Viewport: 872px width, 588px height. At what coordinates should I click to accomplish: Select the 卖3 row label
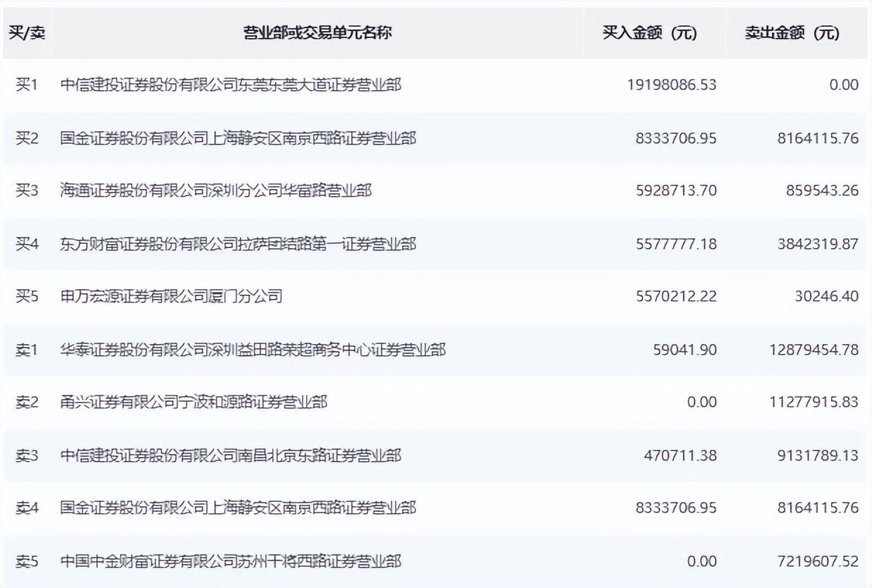coord(27,455)
